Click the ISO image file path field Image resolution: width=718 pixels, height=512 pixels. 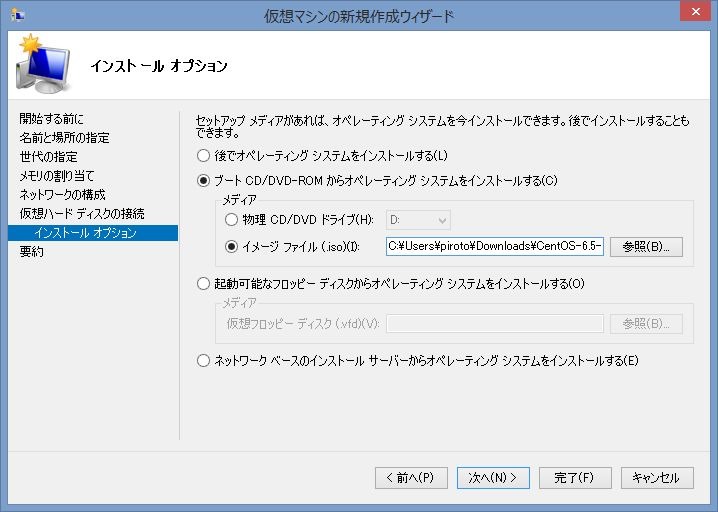coord(495,247)
